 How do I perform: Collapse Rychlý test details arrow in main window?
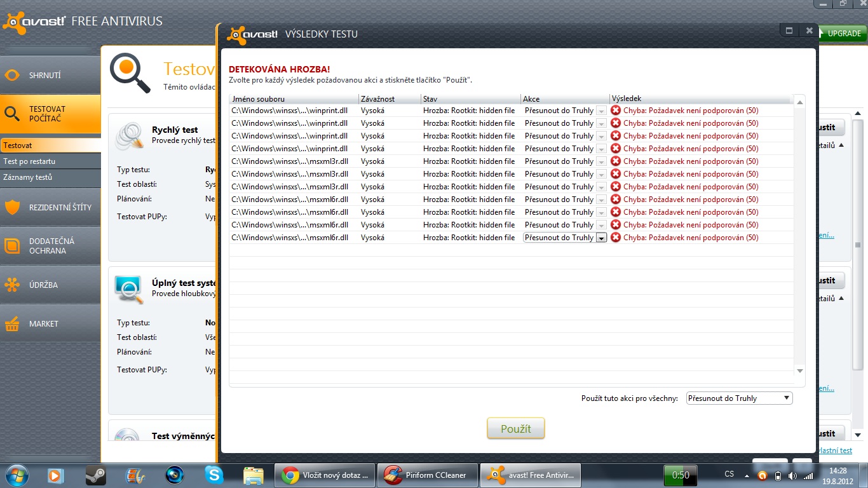[841, 145]
